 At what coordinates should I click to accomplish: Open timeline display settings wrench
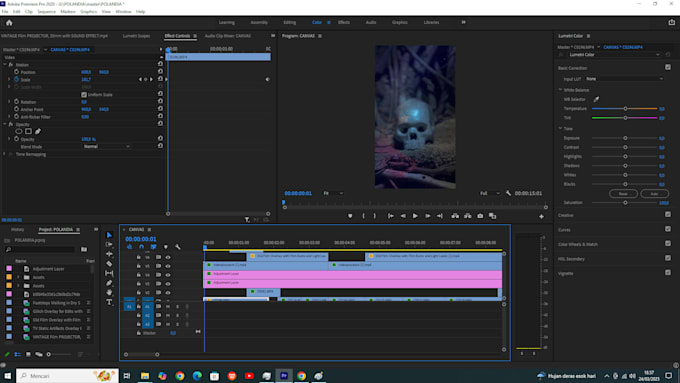(178, 247)
